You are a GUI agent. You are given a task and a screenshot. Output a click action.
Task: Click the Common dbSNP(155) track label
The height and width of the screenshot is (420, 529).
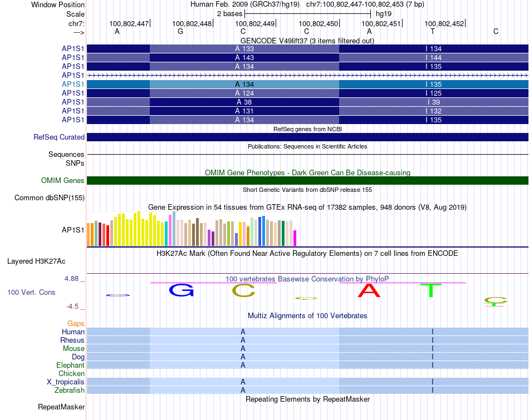(x=50, y=198)
